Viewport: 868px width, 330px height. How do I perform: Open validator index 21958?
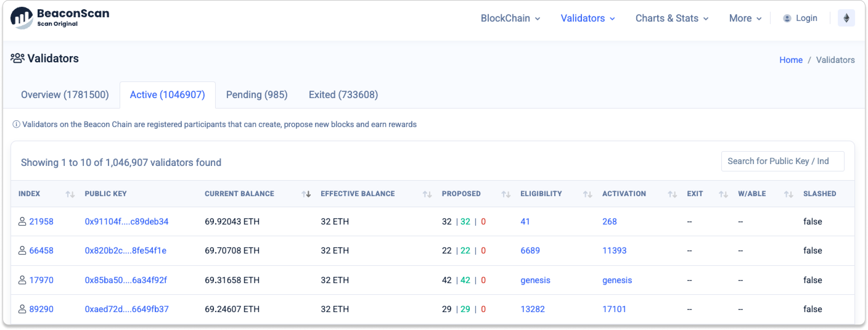point(41,221)
